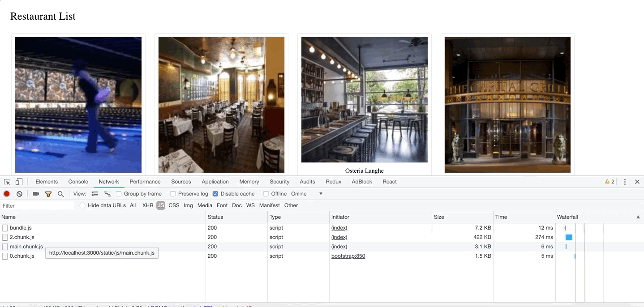644x307 pixels.
Task: Open the bootstrap:850 initiator link
Action: pyautogui.click(x=348, y=256)
